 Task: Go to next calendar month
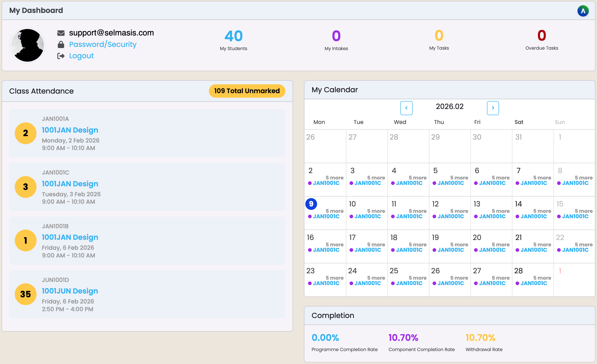(x=493, y=108)
